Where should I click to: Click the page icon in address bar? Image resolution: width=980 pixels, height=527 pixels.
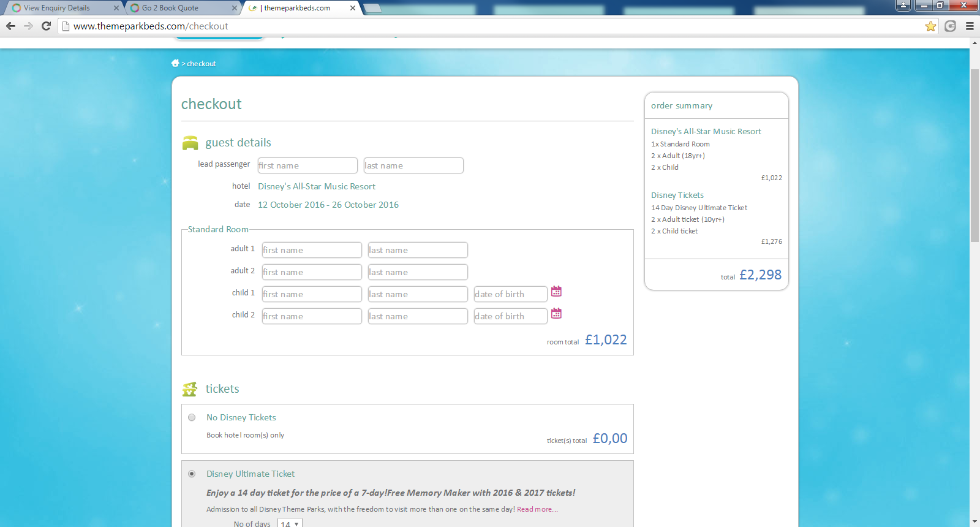pyautogui.click(x=66, y=26)
